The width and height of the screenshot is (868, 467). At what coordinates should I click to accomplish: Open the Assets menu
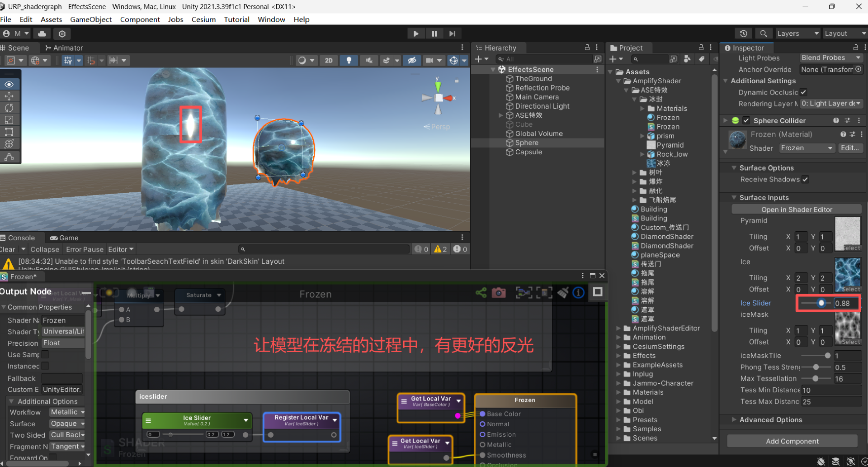[51, 19]
